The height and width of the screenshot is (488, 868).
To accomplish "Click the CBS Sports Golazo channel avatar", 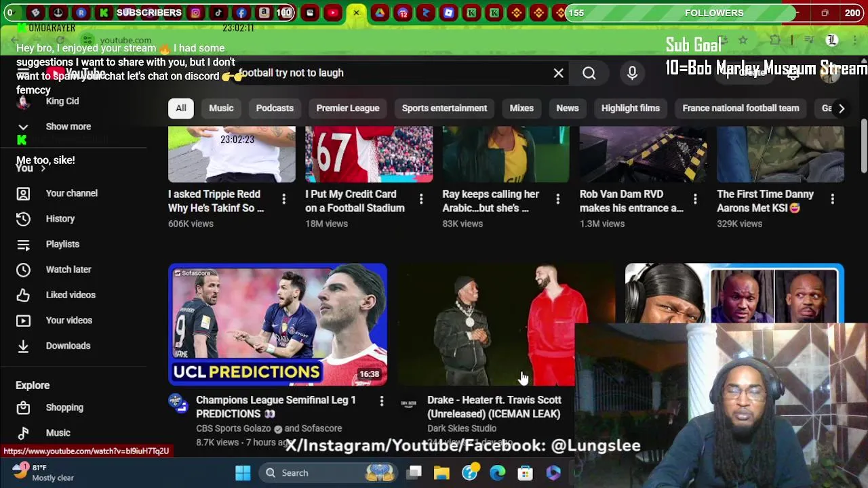I will 178,404.
